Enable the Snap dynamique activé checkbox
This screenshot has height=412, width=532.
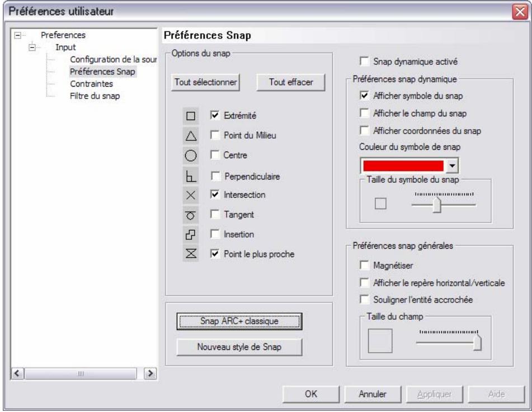pos(366,61)
